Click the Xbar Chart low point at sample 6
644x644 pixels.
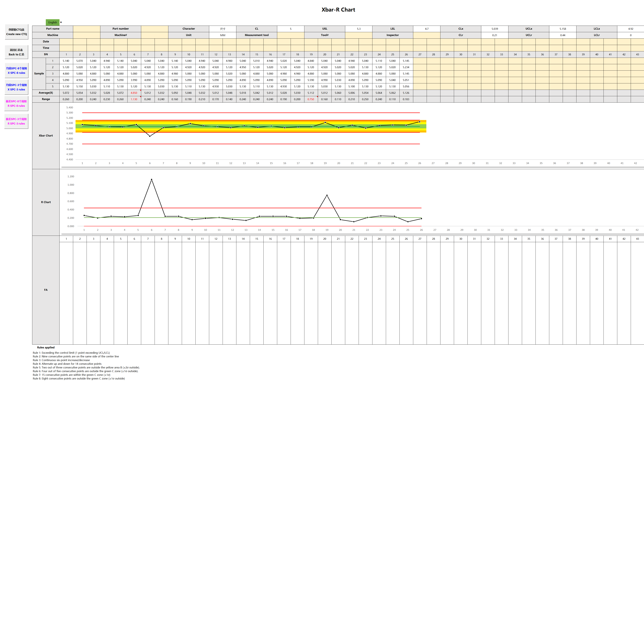coord(150,136)
